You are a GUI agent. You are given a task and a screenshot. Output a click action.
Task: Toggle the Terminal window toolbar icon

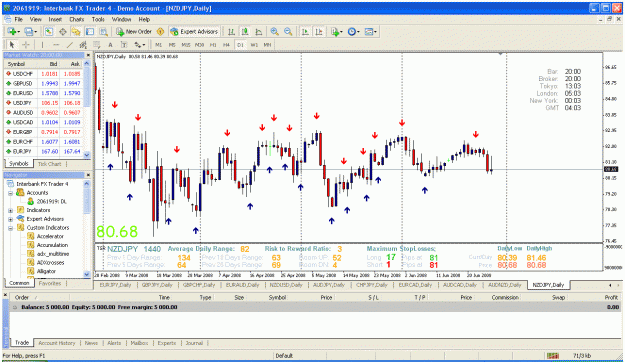pos(90,31)
